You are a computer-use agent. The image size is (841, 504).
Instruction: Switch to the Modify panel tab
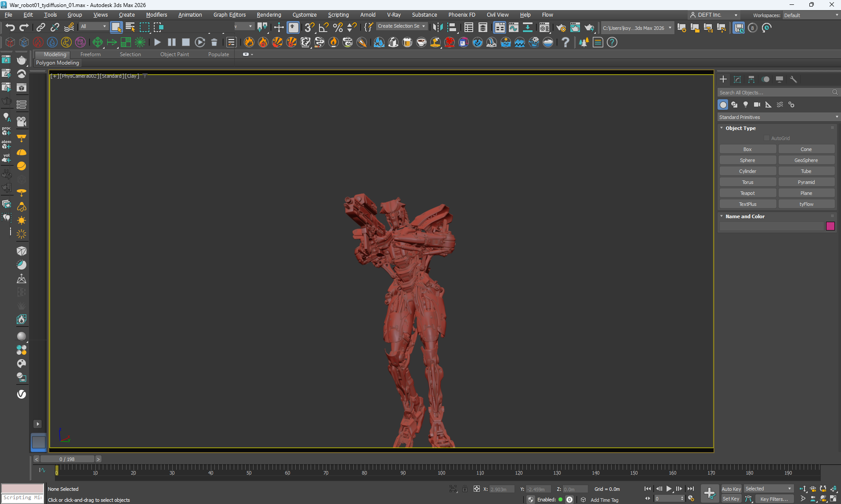tap(737, 79)
